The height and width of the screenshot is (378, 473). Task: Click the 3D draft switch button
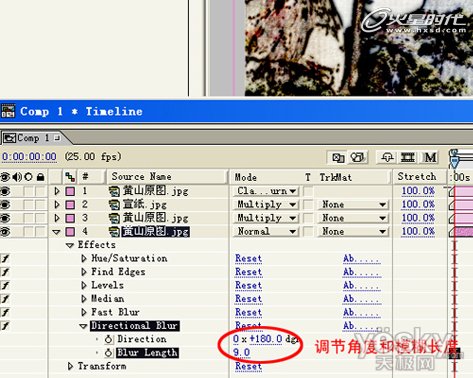click(x=358, y=157)
